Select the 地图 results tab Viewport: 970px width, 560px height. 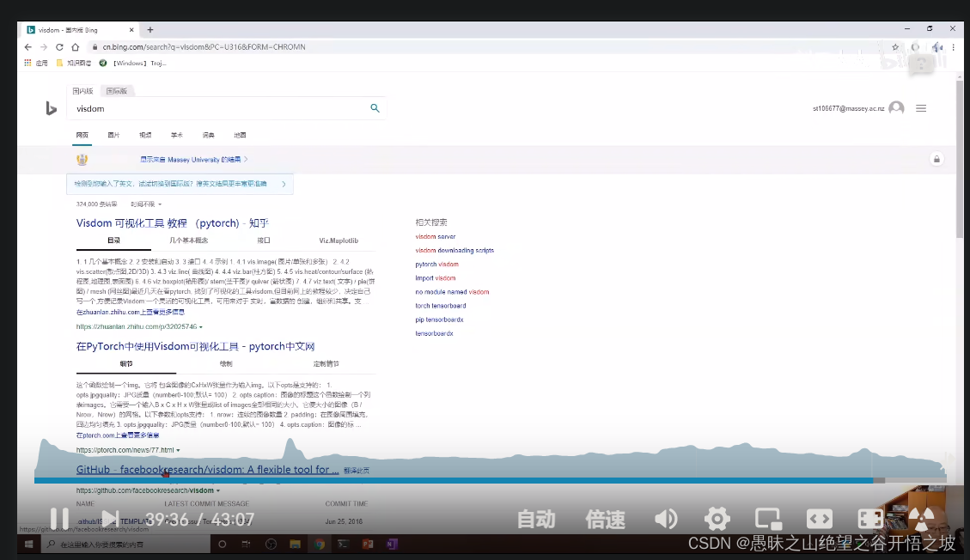[x=240, y=135]
